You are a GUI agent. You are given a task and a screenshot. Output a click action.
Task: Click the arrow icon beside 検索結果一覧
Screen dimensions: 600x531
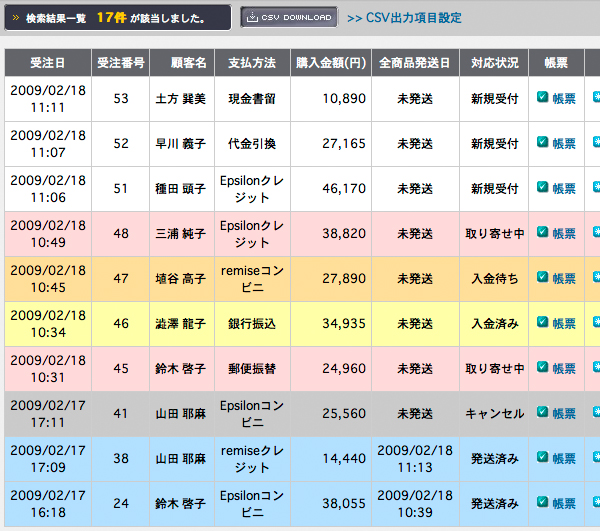click(x=16, y=17)
